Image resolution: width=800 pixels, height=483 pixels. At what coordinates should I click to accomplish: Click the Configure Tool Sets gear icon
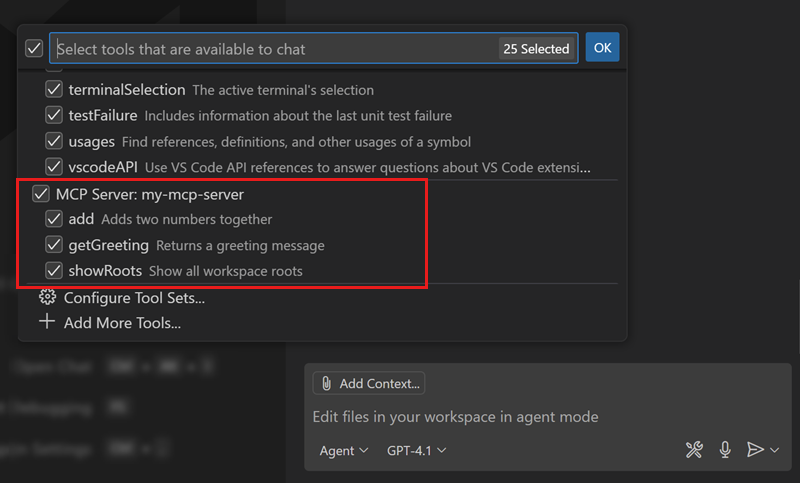tap(47, 297)
